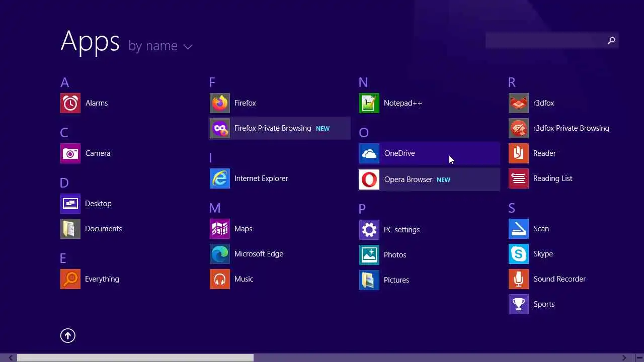Open the Firefox icon under F

point(220,103)
